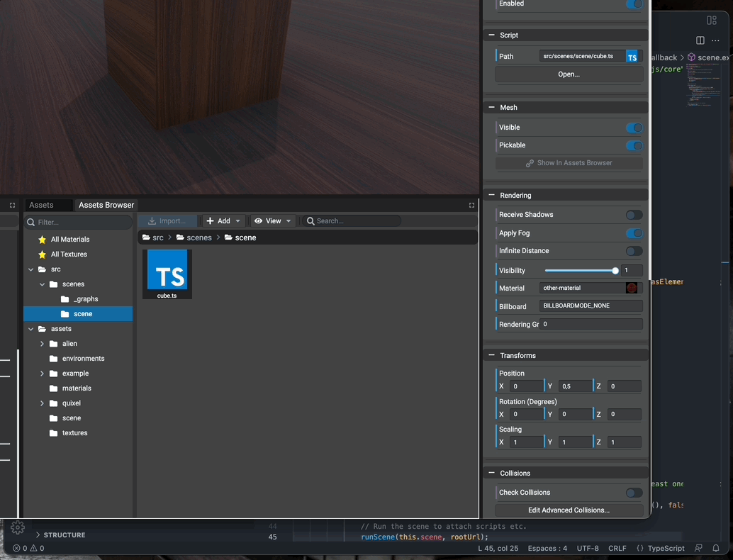Screen dimensions: 733x560
Task: Expand the example folder chevron
Action: (x=42, y=374)
